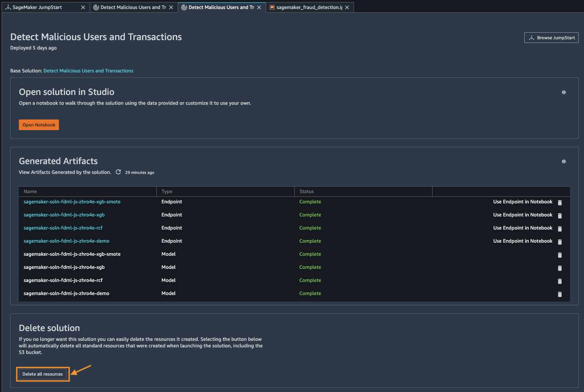Image resolution: width=584 pixels, height=392 pixels.
Task: Click Browse JumpStart button
Action: (x=551, y=38)
